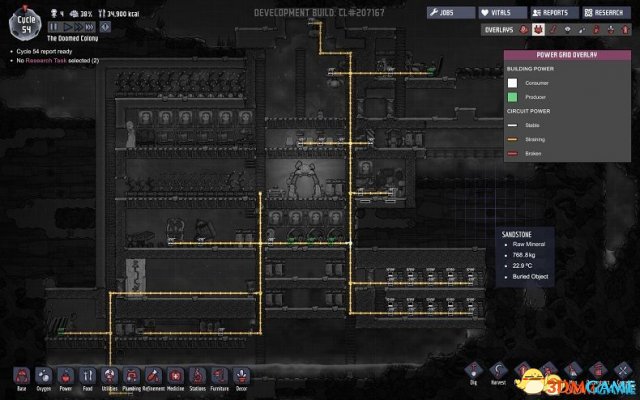Open the Cycle 54 asteroid clock
Viewport: 640px width, 400px height.
coord(25,24)
